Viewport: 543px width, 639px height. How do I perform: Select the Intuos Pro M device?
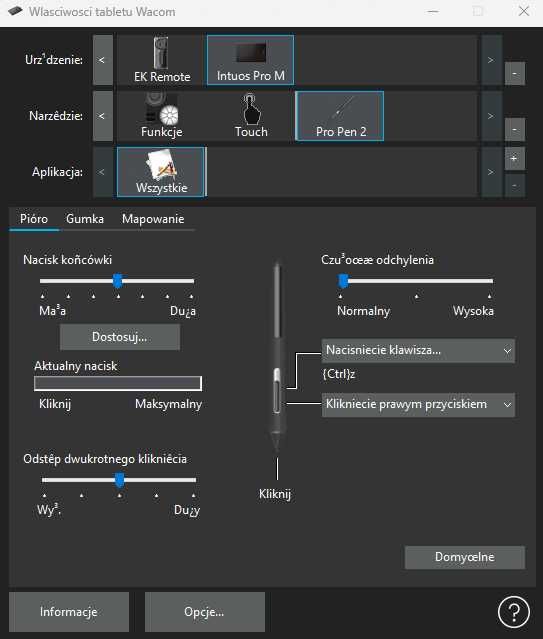[x=250, y=60]
